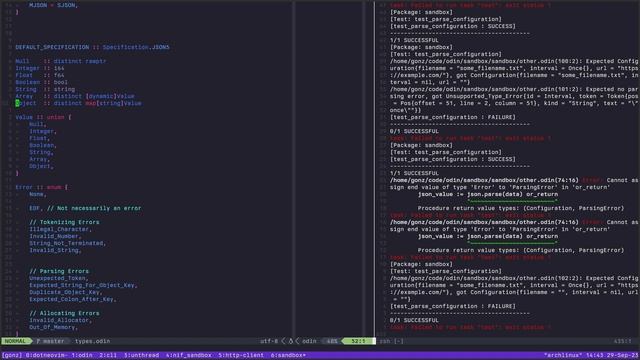640x360 pixels.
Task: Click the Invalid_String enum member
Action: [56, 250]
